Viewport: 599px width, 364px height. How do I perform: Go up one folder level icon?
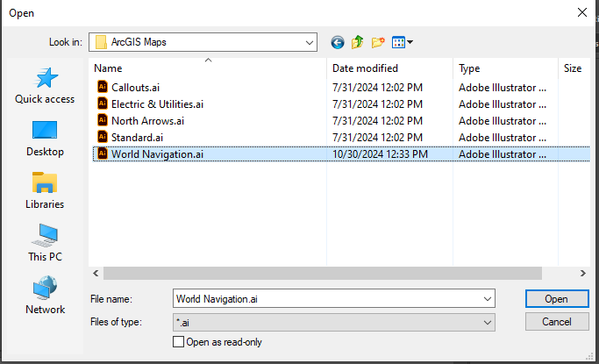pyautogui.click(x=357, y=42)
